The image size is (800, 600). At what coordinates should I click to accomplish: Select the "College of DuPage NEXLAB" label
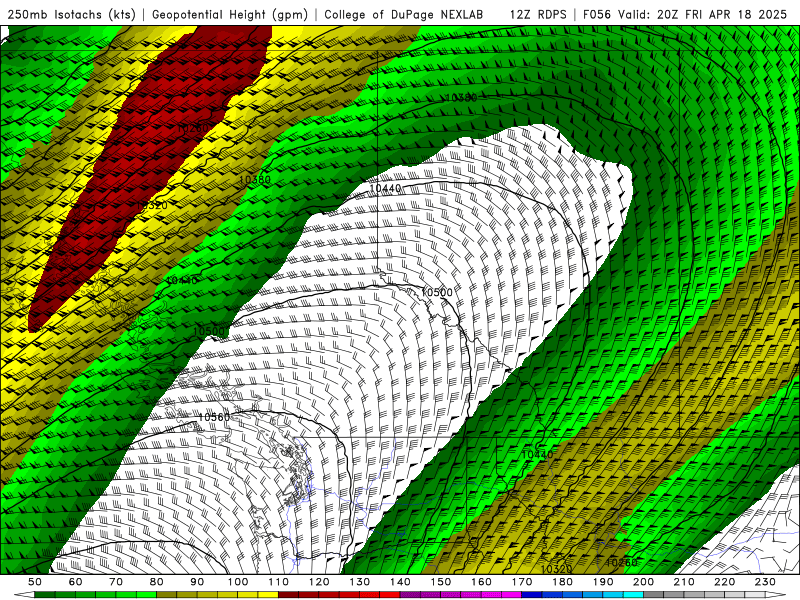[x=404, y=14]
